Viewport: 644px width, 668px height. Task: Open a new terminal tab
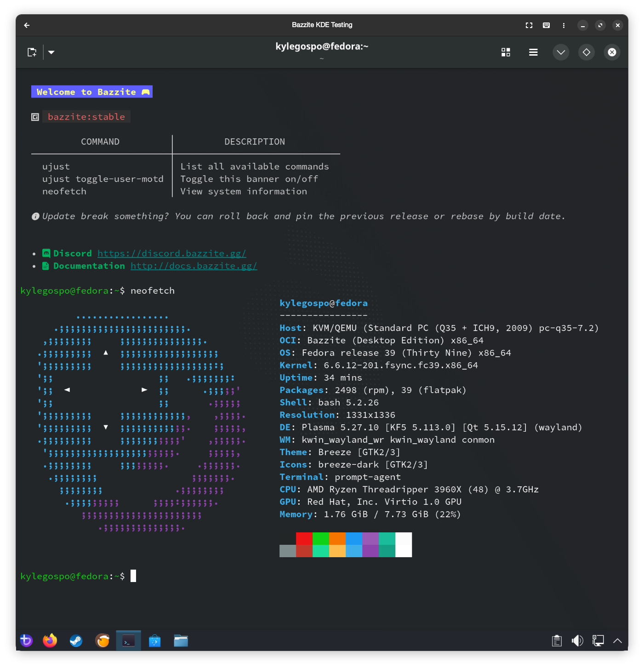tap(32, 52)
